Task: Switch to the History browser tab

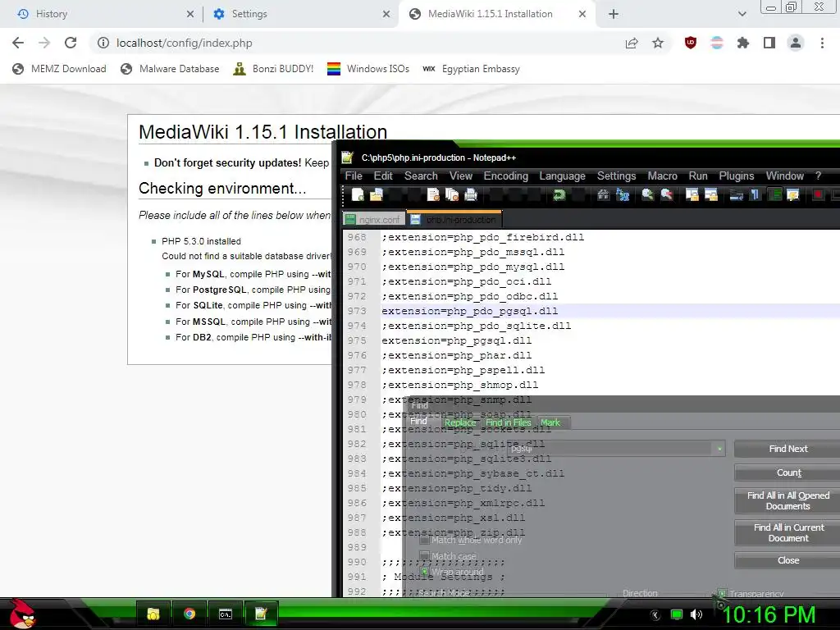Action: tap(102, 14)
